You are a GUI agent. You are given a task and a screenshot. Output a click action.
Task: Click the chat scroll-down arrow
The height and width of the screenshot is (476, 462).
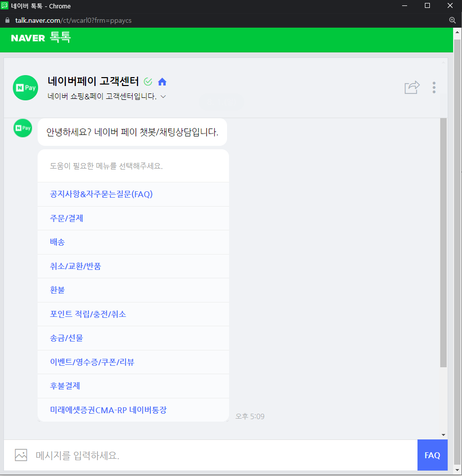tap(444, 435)
